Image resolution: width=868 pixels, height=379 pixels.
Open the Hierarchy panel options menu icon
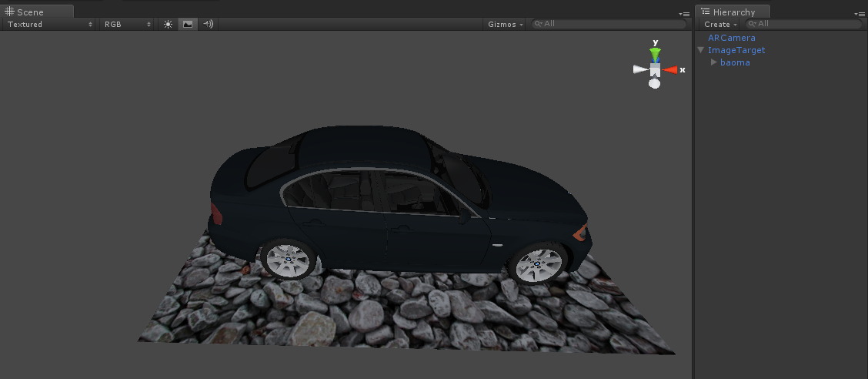[860, 14]
